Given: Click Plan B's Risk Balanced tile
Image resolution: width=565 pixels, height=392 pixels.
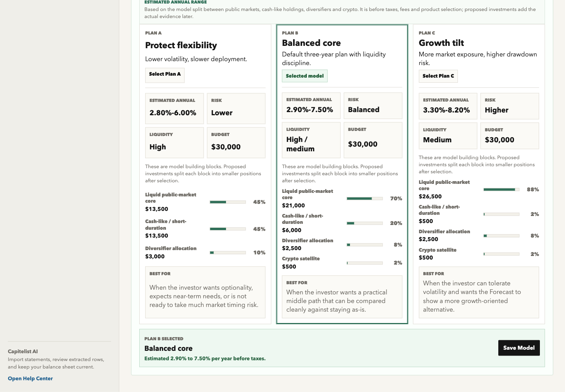Looking at the screenshot, I should pos(373,106).
